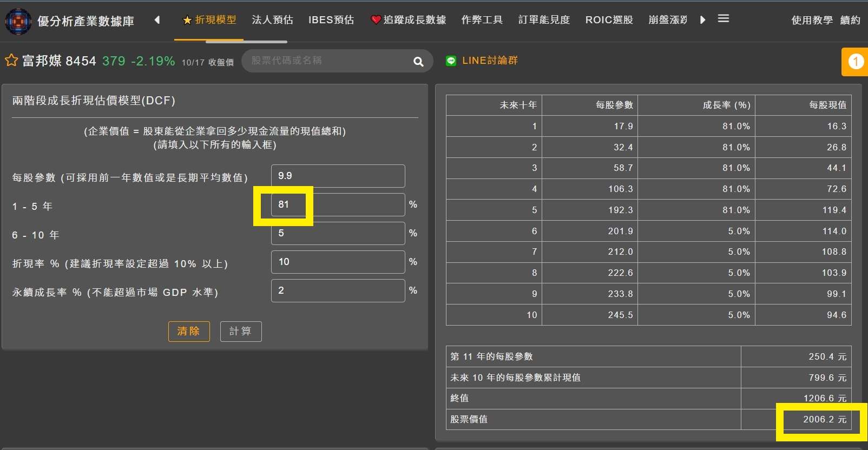Click the year 9 present value 99.1
The image size is (868, 450).
tap(837, 294)
